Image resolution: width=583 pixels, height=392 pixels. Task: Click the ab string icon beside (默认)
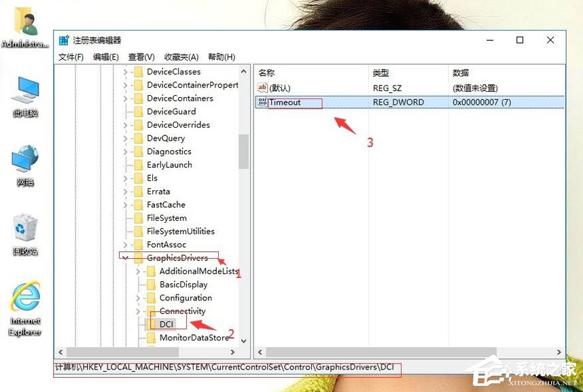(262, 87)
